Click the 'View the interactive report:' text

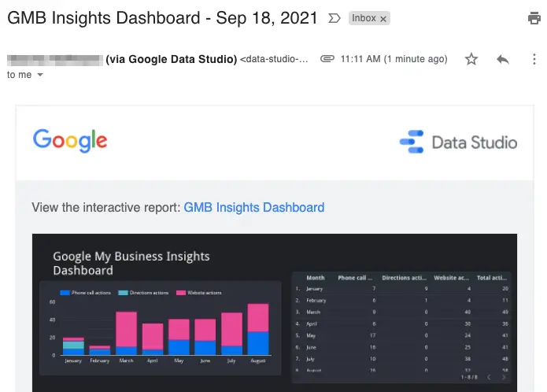[106, 208]
